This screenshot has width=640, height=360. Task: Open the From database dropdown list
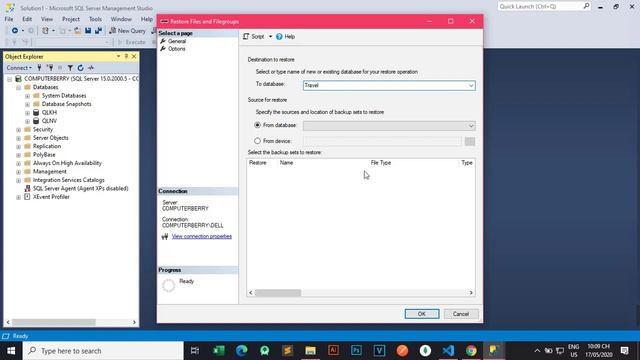471,126
